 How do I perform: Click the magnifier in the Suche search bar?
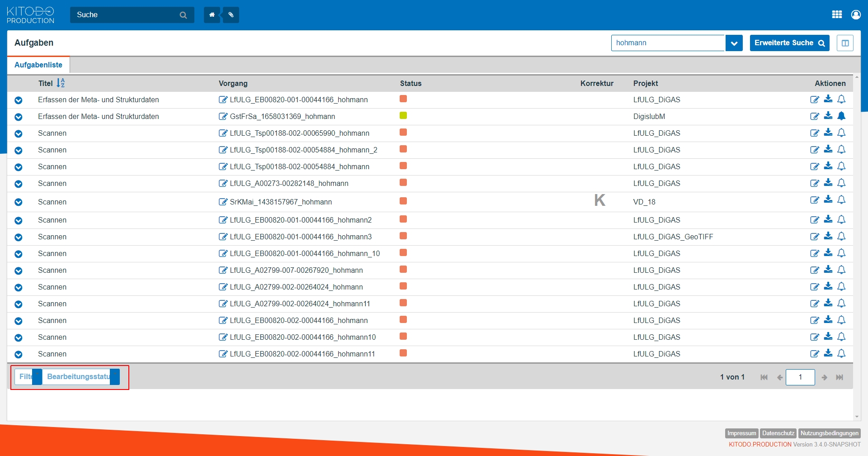click(183, 15)
